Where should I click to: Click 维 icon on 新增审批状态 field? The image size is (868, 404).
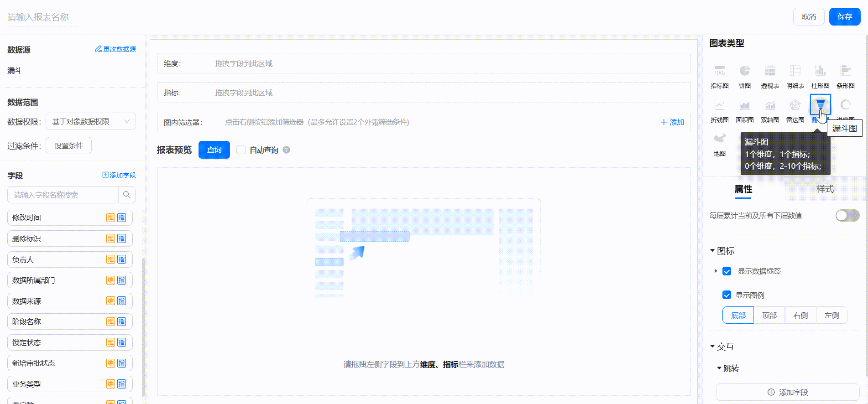[x=110, y=363]
